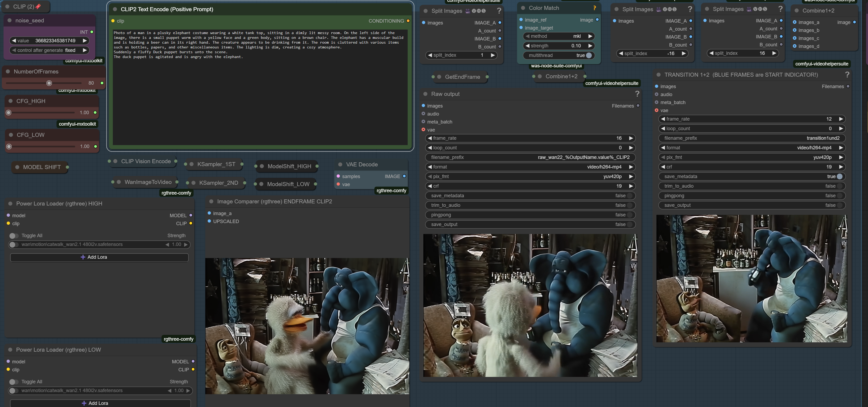The image size is (868, 407).
Task: Click help icon on TRANSITION 1+2 node
Action: [847, 75]
